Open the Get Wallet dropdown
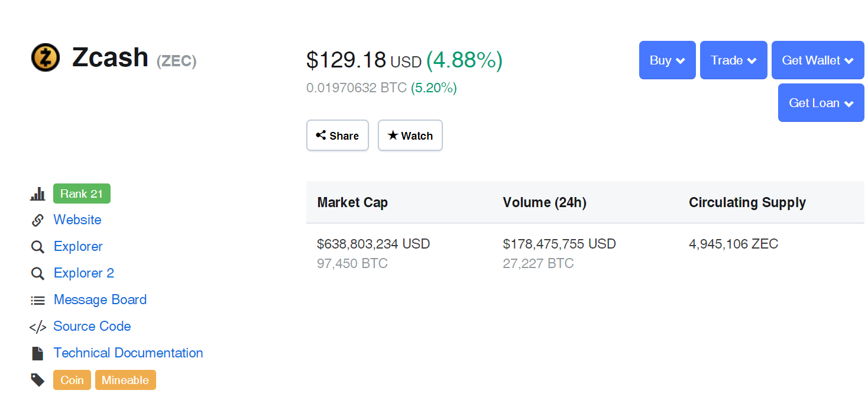Screen dimensions: 868x403 (817, 60)
